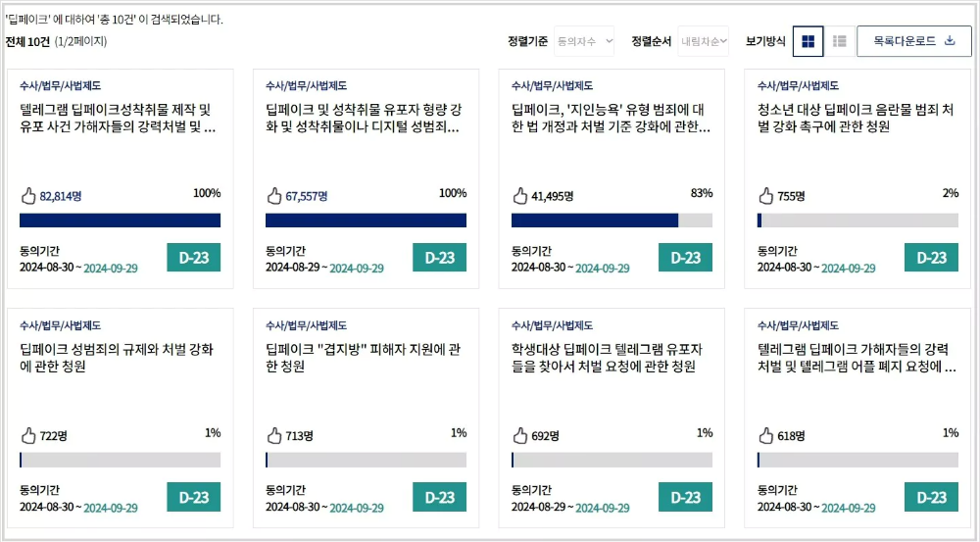Switch to grid card view icon
Screen dimensions: 980x542
(808, 41)
